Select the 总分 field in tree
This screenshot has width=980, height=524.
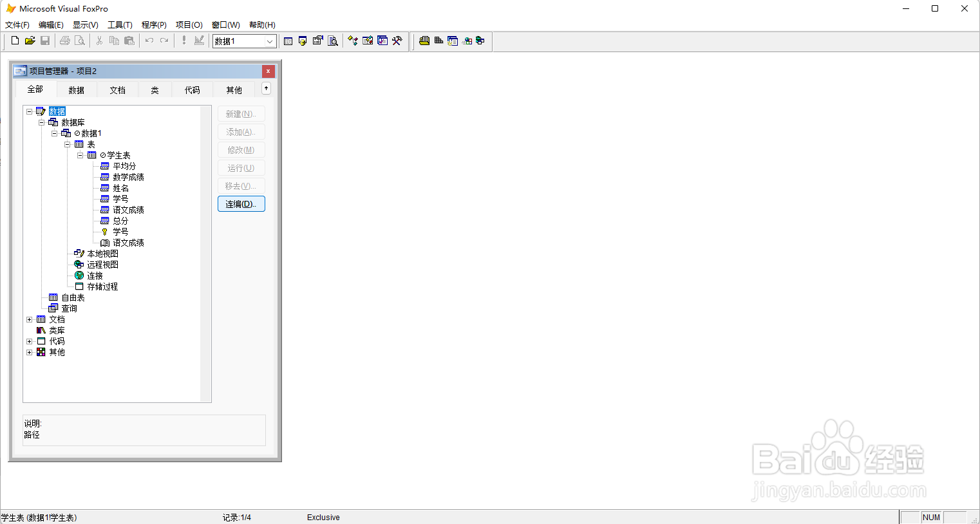(120, 221)
